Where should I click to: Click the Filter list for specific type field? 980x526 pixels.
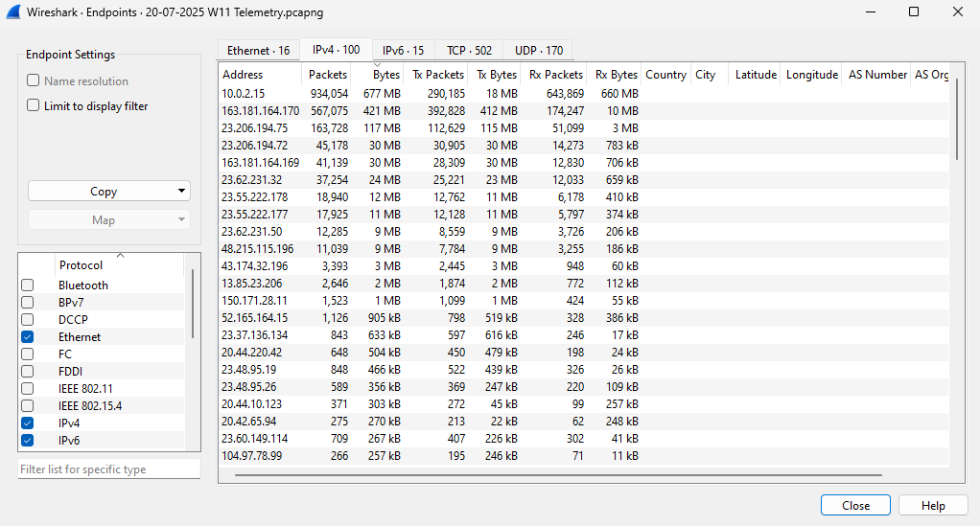click(x=108, y=469)
